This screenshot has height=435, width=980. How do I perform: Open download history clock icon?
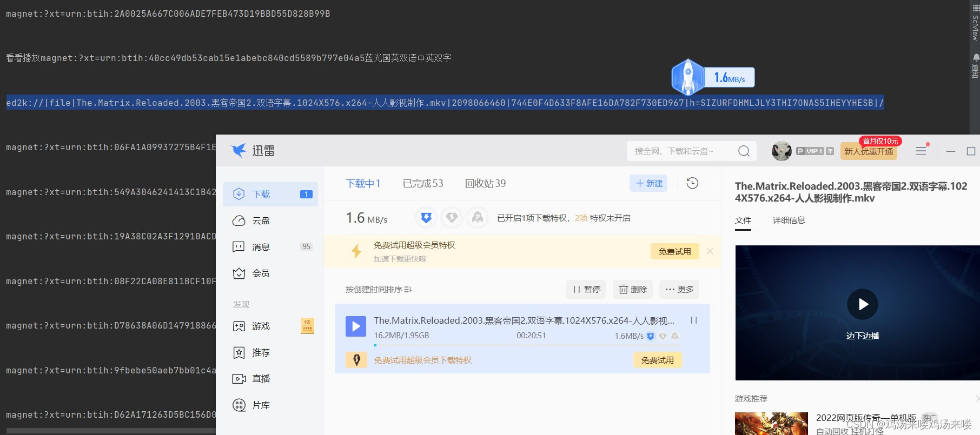(692, 183)
